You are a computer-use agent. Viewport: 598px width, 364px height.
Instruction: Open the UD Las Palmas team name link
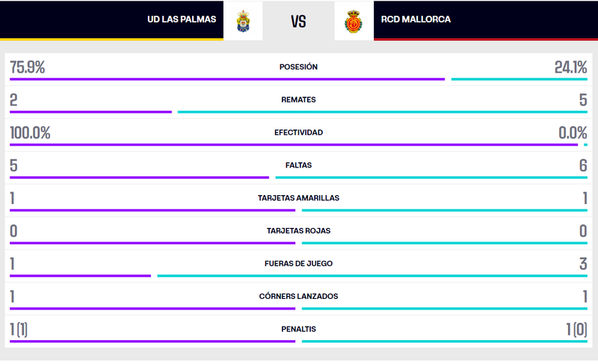(182, 19)
